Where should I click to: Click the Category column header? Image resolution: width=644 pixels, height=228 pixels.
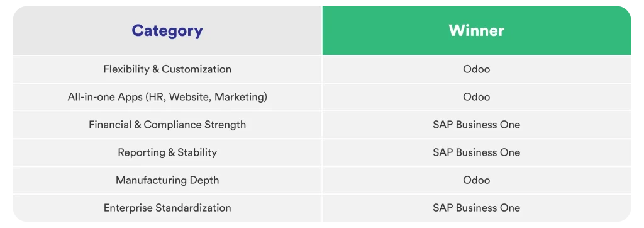pos(167,30)
